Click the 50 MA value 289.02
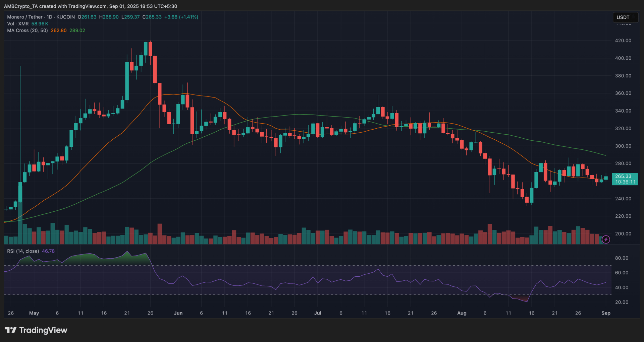This screenshot has width=644, height=342. [x=77, y=30]
